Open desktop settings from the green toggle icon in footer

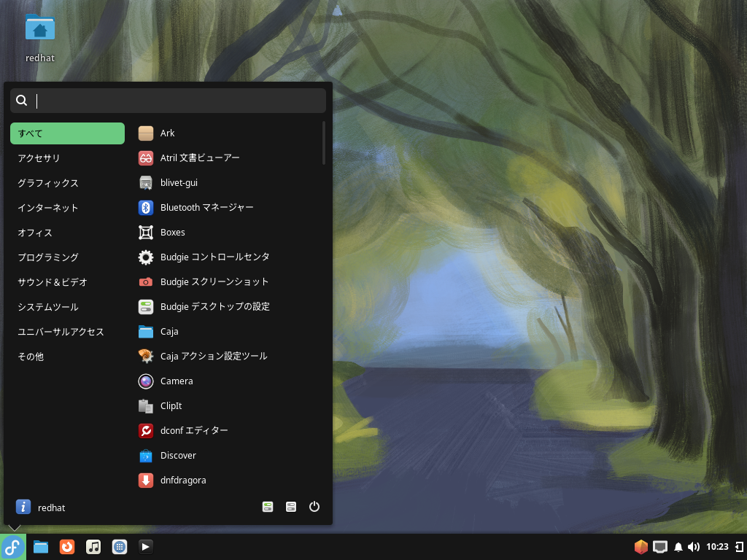(x=268, y=507)
